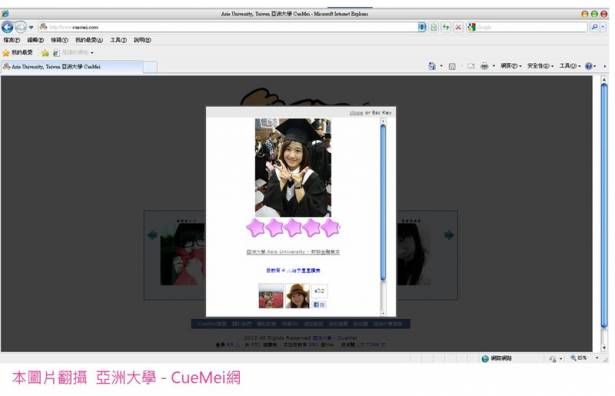This screenshot has height=396, width=615.
Task: Click the fifth pink rating star
Action: [x=331, y=228]
